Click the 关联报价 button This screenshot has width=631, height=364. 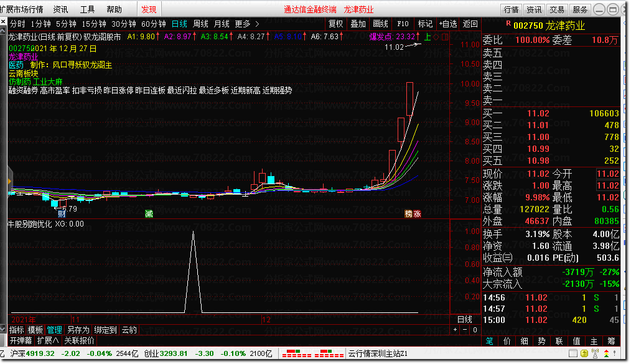[79, 341]
